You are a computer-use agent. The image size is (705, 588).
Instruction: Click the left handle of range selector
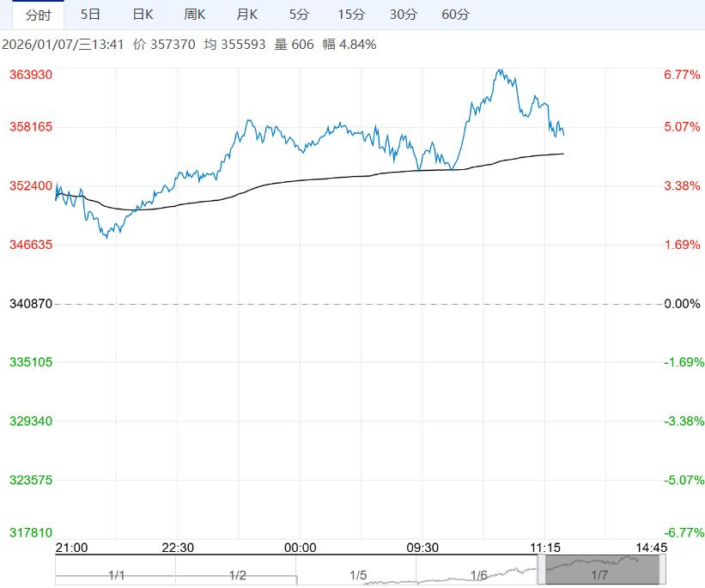(x=541, y=568)
